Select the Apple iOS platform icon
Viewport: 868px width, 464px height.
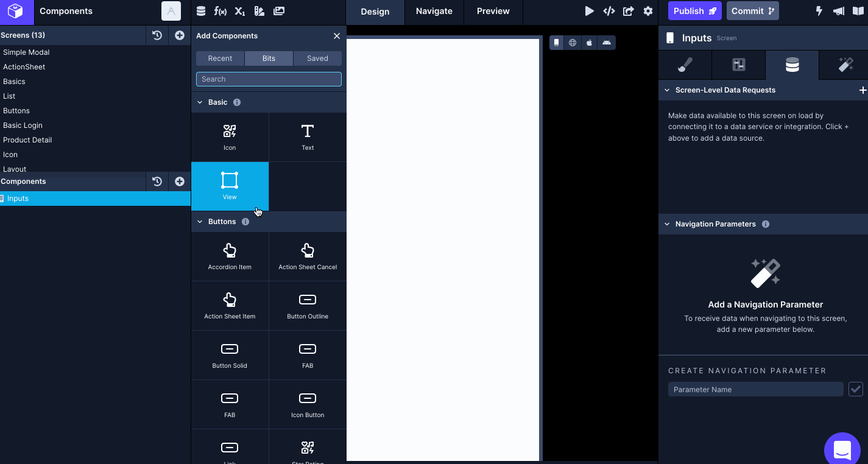[589, 43]
